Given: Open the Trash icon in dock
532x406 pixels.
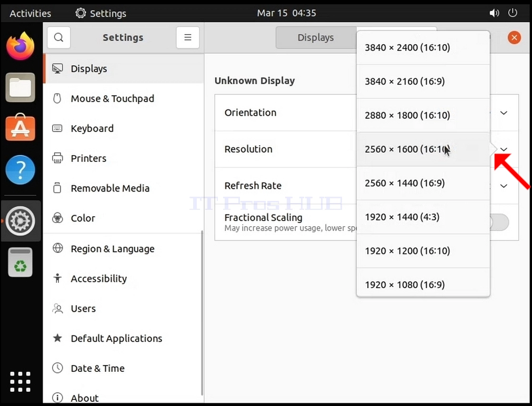Looking at the screenshot, I should (x=21, y=262).
